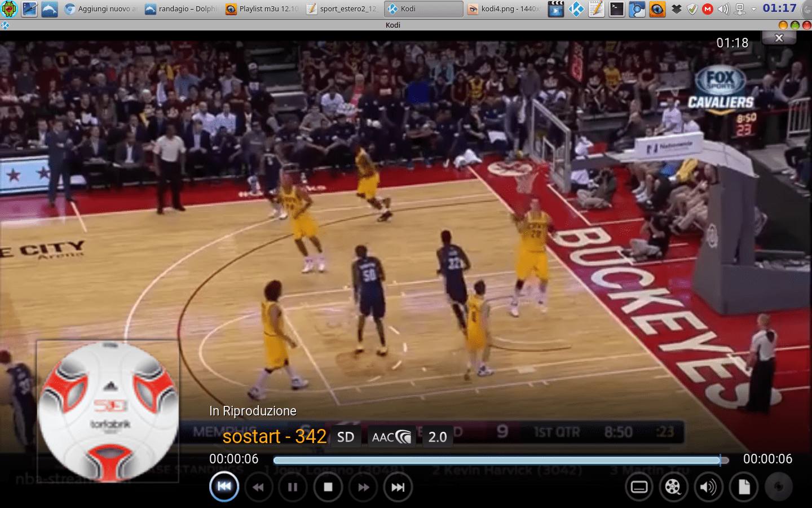Close Kodi window with red button
Viewport: 812px width, 508px height.
point(806,25)
